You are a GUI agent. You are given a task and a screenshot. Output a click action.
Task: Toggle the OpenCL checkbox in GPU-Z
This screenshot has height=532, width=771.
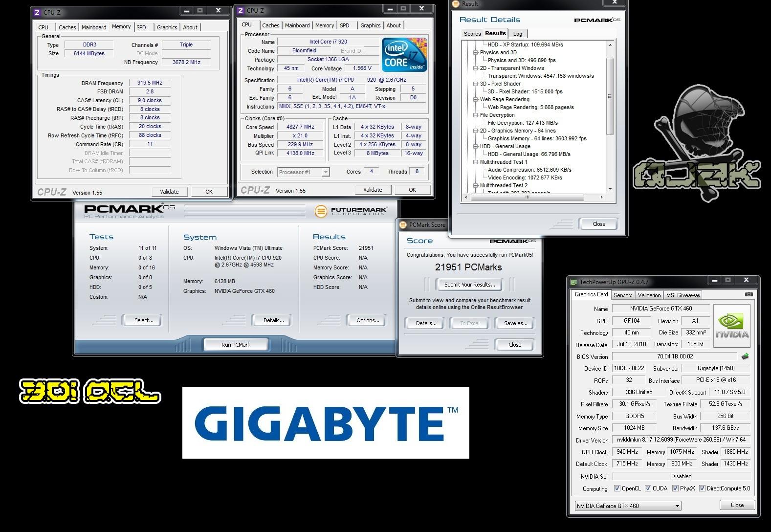pyautogui.click(x=617, y=488)
